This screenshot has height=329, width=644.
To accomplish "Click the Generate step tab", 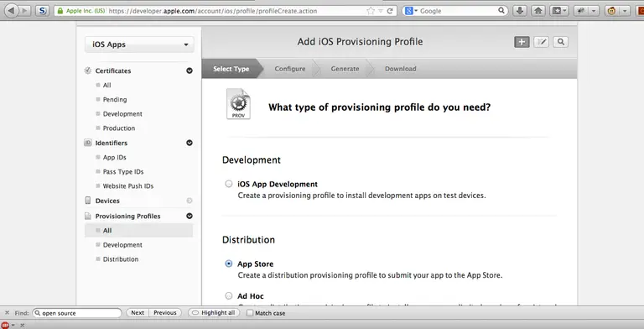I will coord(345,69).
